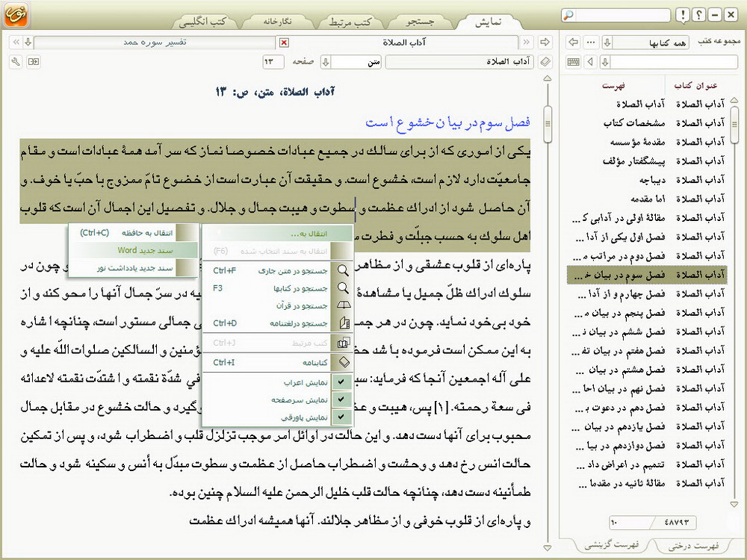This screenshot has width=747, height=560.
Task: Open the dropdown arrow of the sidebar search field
Action: 605,62
